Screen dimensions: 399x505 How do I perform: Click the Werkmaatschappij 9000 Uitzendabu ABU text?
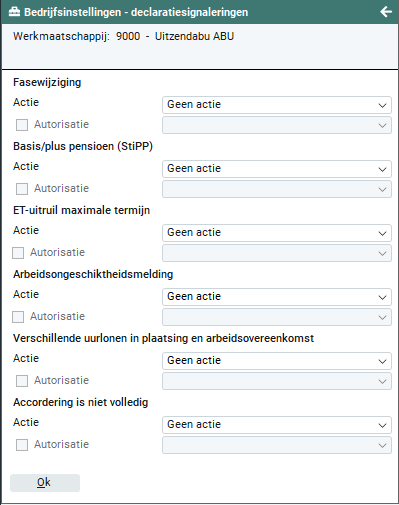[123, 36]
